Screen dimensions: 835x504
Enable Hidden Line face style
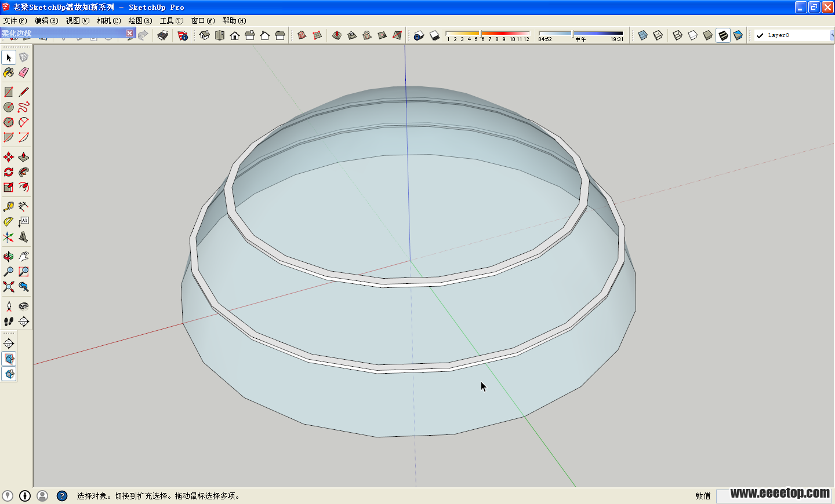[x=693, y=35]
